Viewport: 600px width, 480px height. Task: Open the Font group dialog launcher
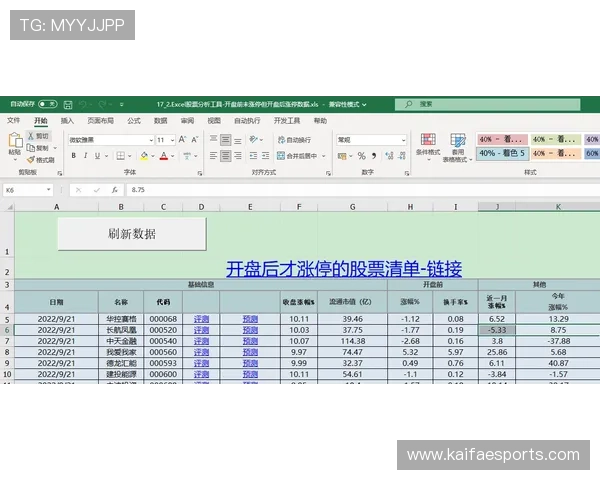coord(199,173)
